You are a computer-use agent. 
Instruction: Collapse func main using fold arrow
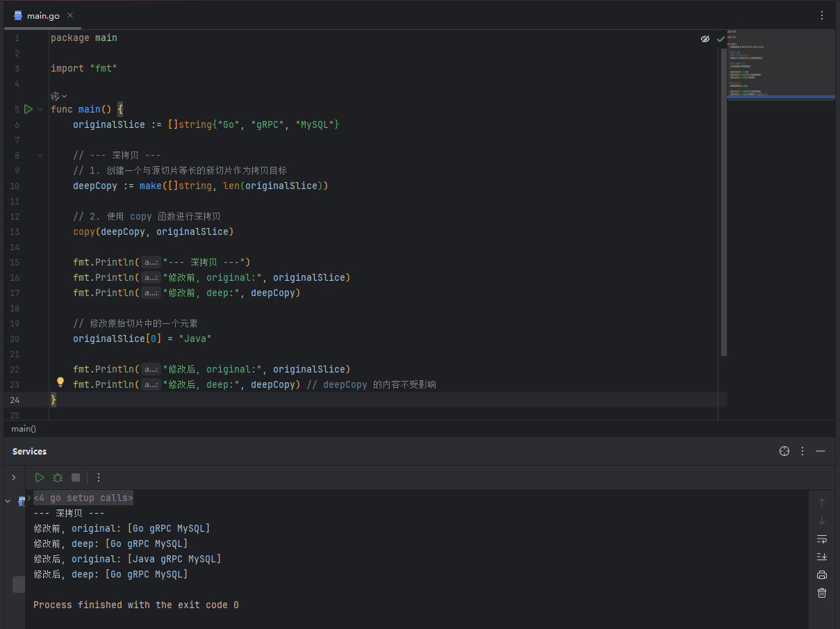tap(40, 109)
